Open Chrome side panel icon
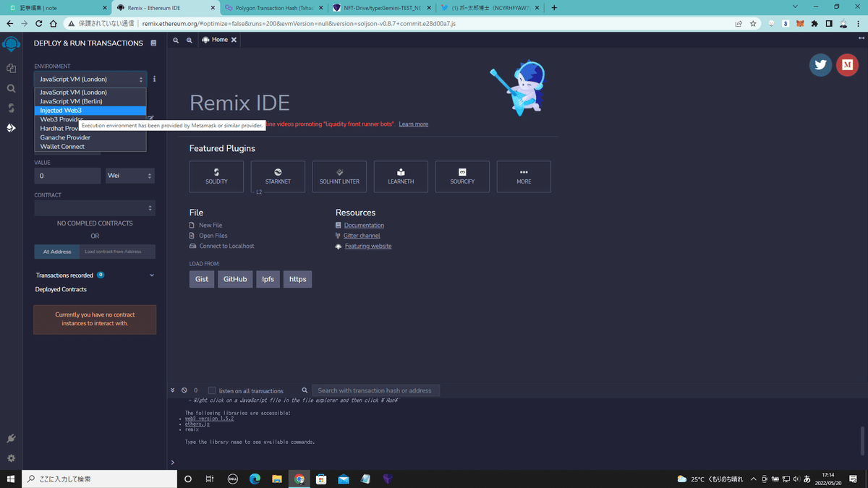The width and height of the screenshot is (868, 488). [x=829, y=23]
